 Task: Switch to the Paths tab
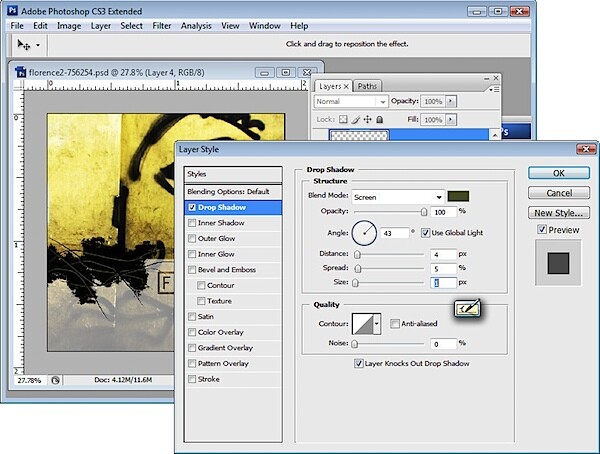tap(367, 86)
